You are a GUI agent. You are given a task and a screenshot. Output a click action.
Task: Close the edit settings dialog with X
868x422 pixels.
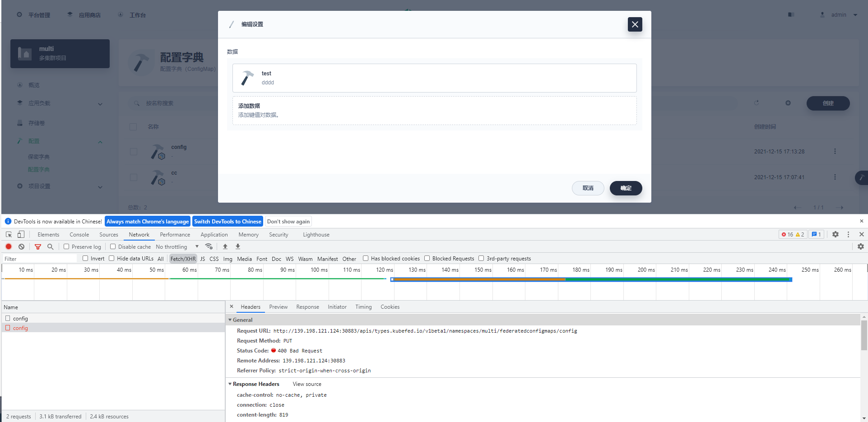635,24
